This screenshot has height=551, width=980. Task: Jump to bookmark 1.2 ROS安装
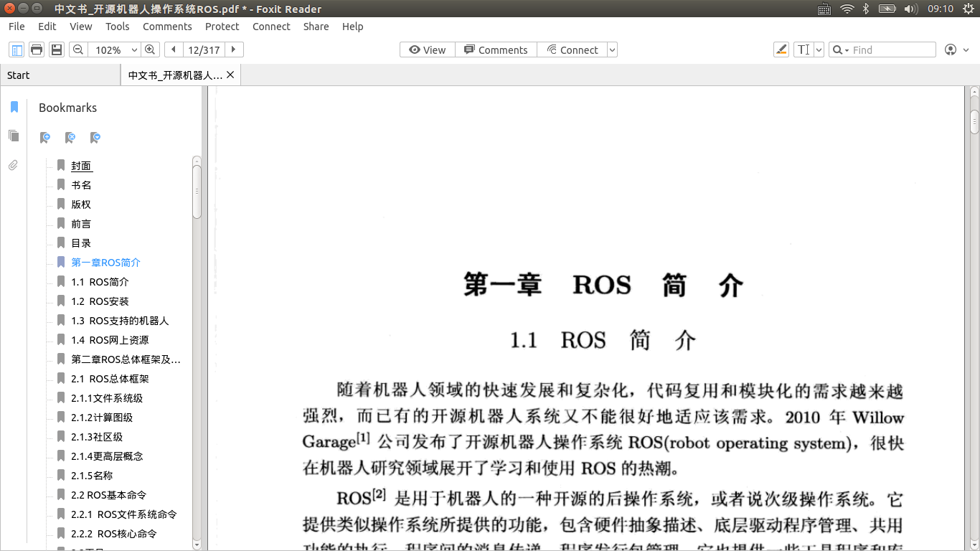click(100, 301)
